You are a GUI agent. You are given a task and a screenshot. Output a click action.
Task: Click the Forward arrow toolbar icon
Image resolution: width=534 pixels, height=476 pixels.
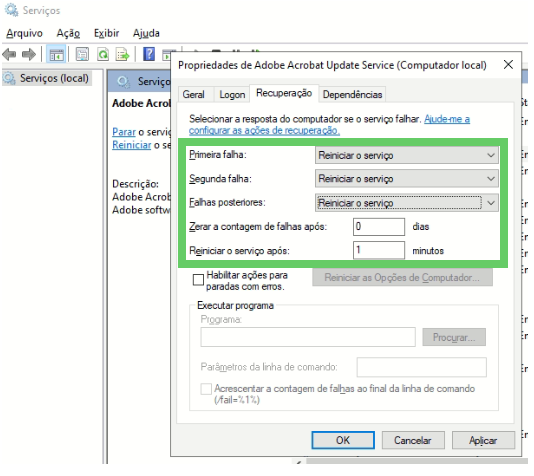(29, 54)
